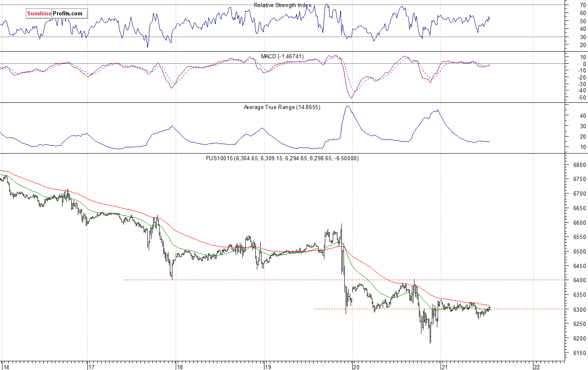Click the 6150 price axis label

(580, 353)
